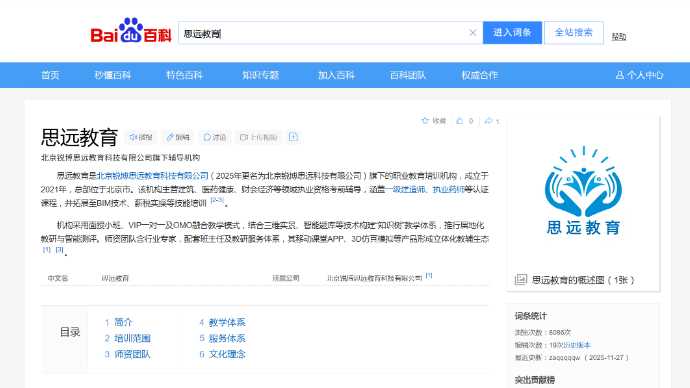Jump to 4 教学体系 in the catalog

point(222,322)
